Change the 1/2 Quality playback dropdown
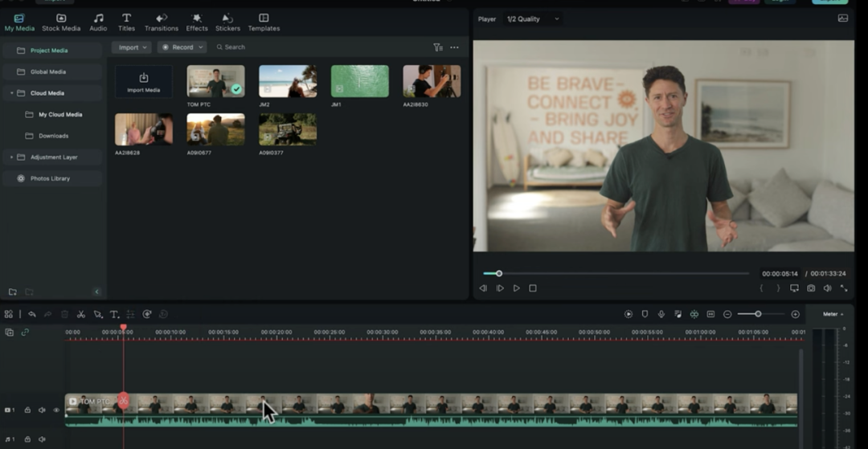868x449 pixels. click(533, 18)
